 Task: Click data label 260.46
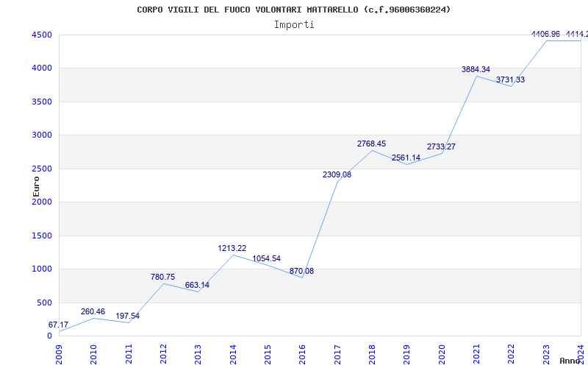point(93,311)
